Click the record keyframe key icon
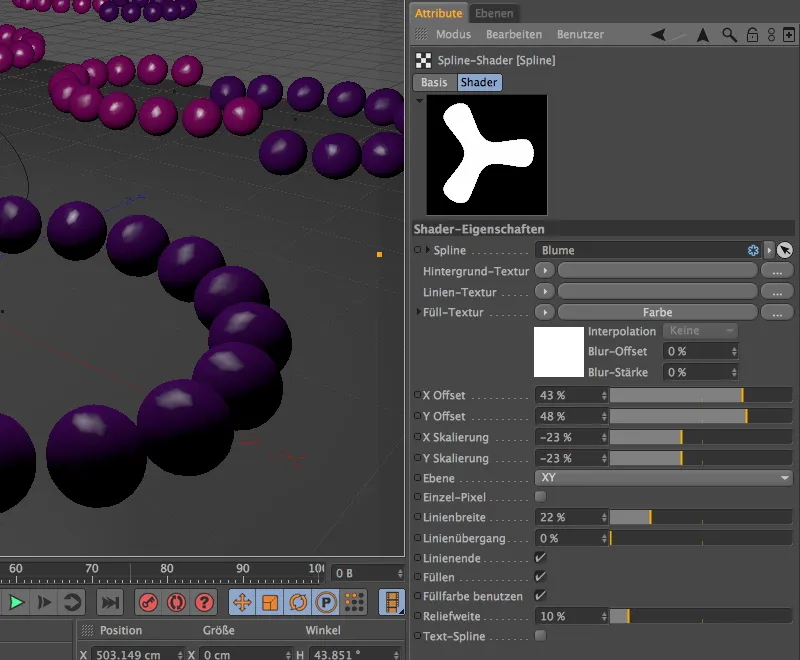This screenshot has height=660, width=800. 148,602
